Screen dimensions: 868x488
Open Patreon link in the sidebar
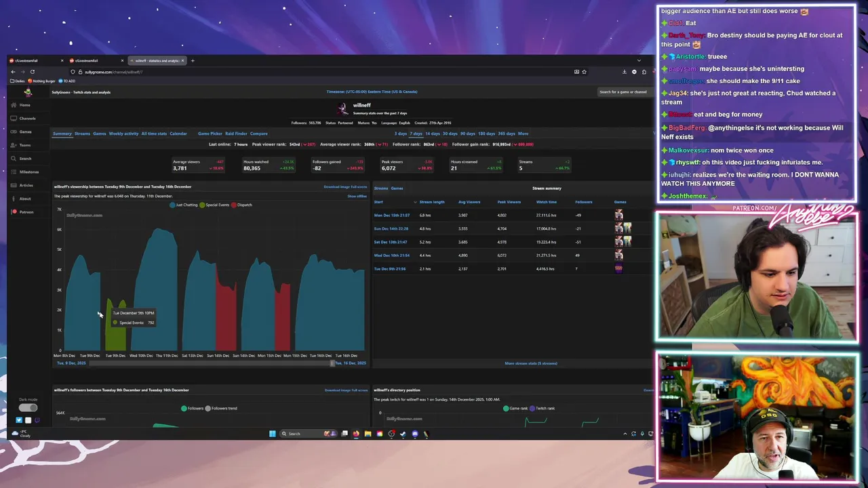(x=22, y=212)
